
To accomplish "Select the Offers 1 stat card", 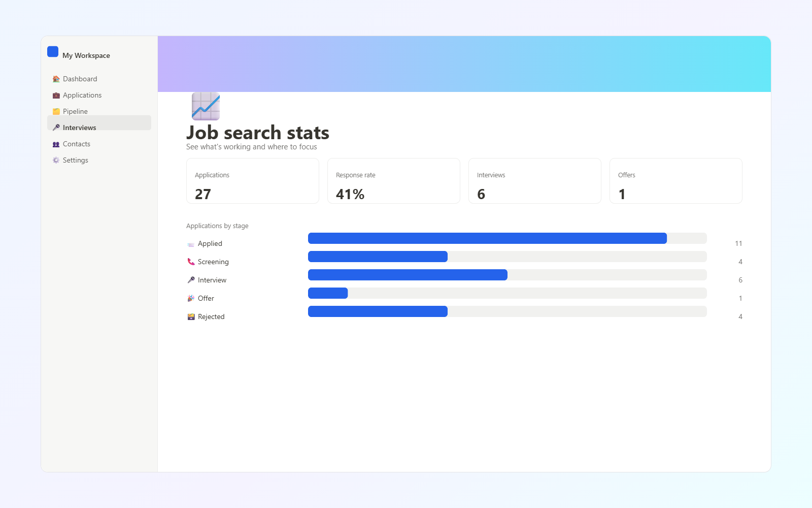I will tap(676, 181).
